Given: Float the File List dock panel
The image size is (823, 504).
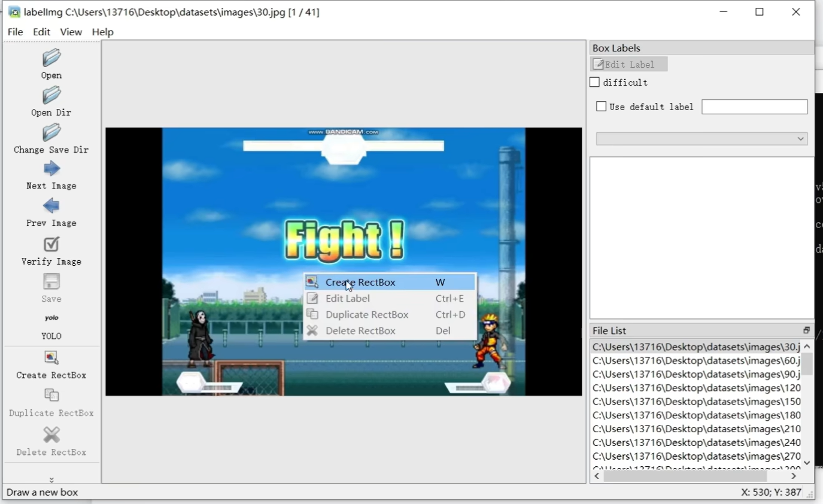Looking at the screenshot, I should (806, 330).
